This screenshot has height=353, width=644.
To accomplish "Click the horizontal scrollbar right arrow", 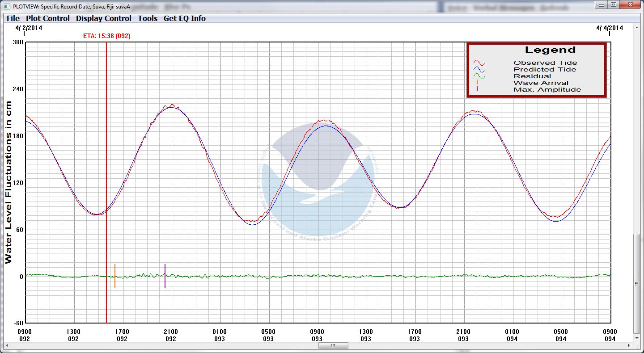I will (630, 345).
